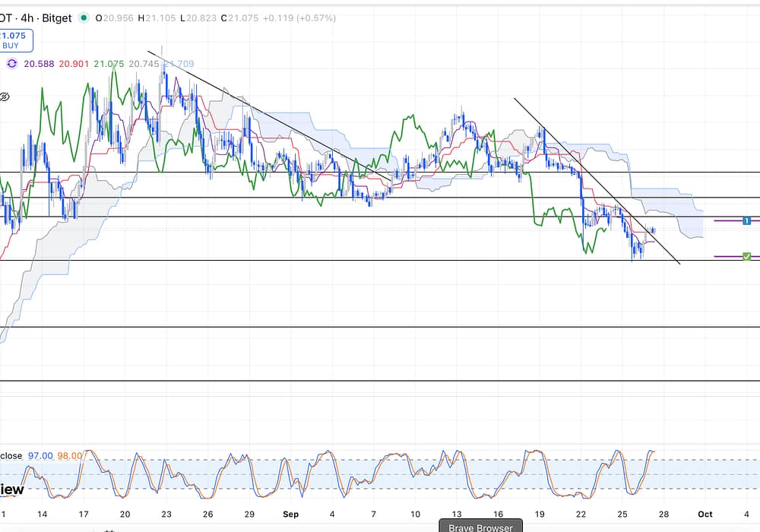Select the lowest horizontal line on the chart

click(x=380, y=381)
